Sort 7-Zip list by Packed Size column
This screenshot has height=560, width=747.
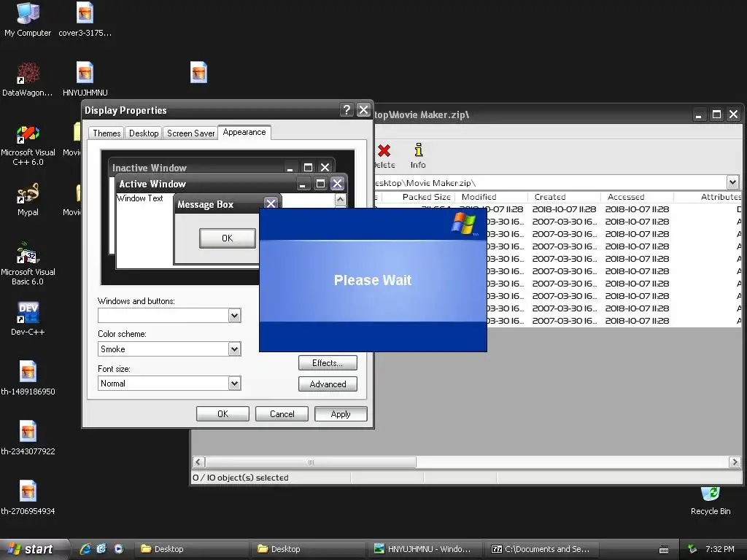point(419,197)
